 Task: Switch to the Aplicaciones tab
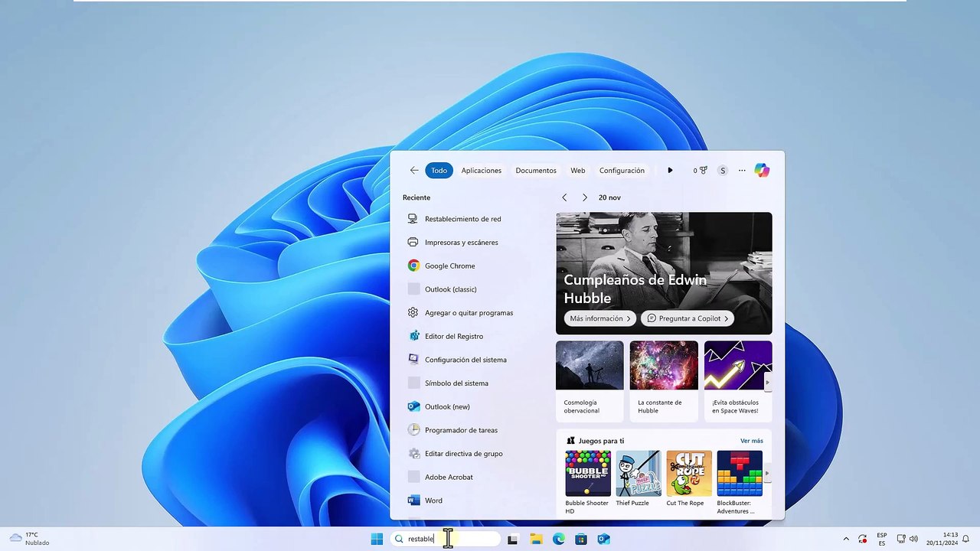pyautogui.click(x=482, y=171)
